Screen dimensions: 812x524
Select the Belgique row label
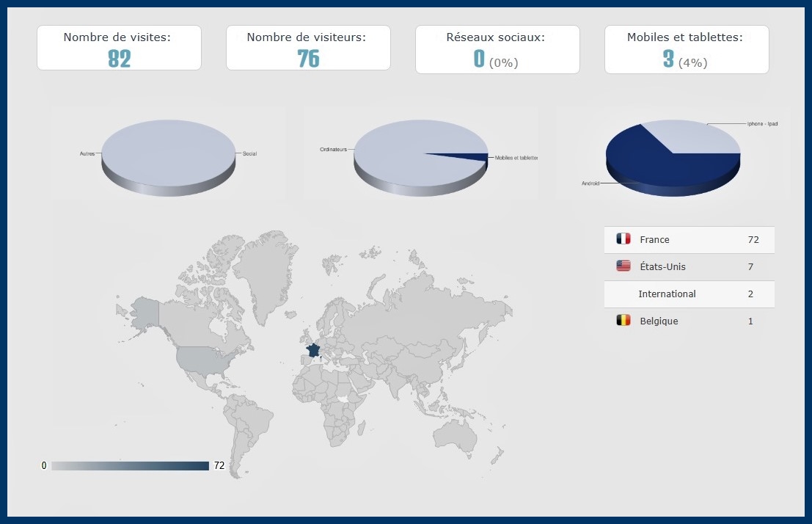[x=659, y=321]
